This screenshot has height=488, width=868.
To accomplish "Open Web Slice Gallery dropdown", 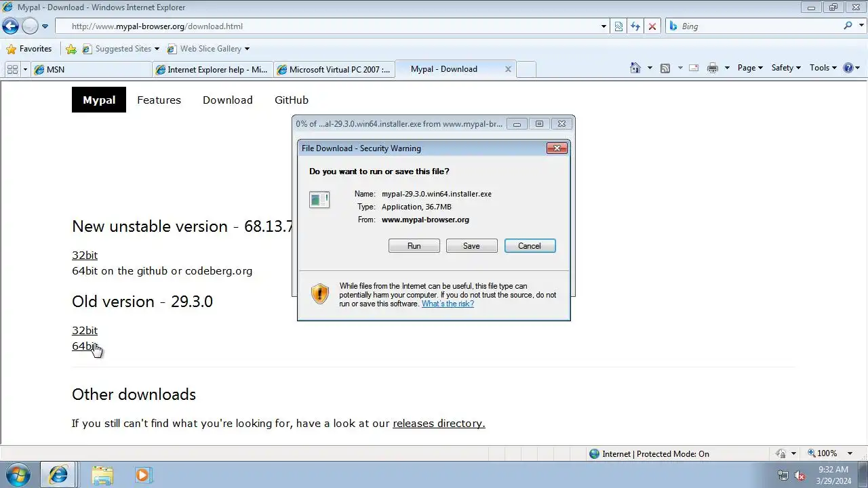I will click(x=208, y=49).
